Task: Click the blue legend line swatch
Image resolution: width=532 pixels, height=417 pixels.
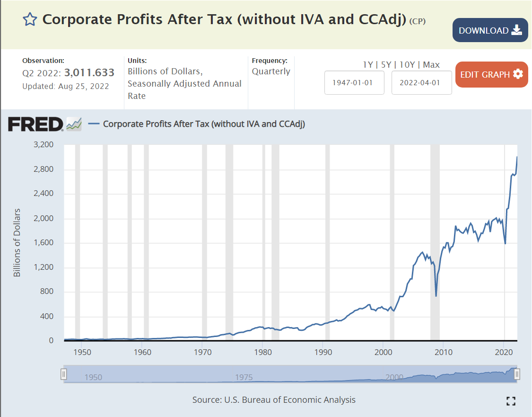Action: (x=94, y=124)
